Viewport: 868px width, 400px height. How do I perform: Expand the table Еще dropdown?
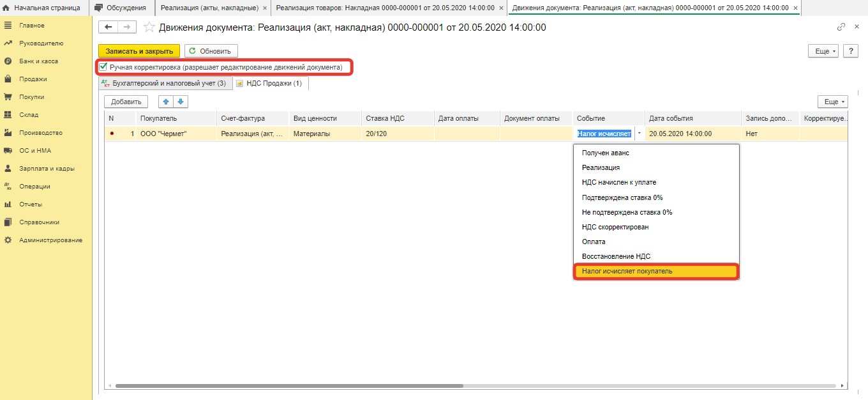[x=832, y=102]
